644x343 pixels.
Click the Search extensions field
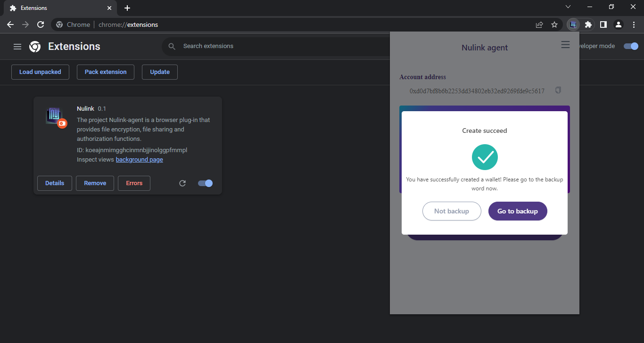pos(283,46)
